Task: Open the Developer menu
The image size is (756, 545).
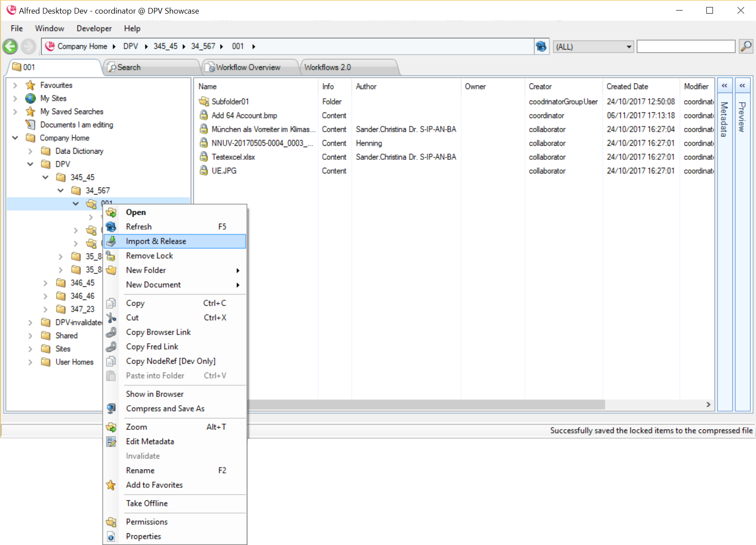Action: (x=94, y=29)
